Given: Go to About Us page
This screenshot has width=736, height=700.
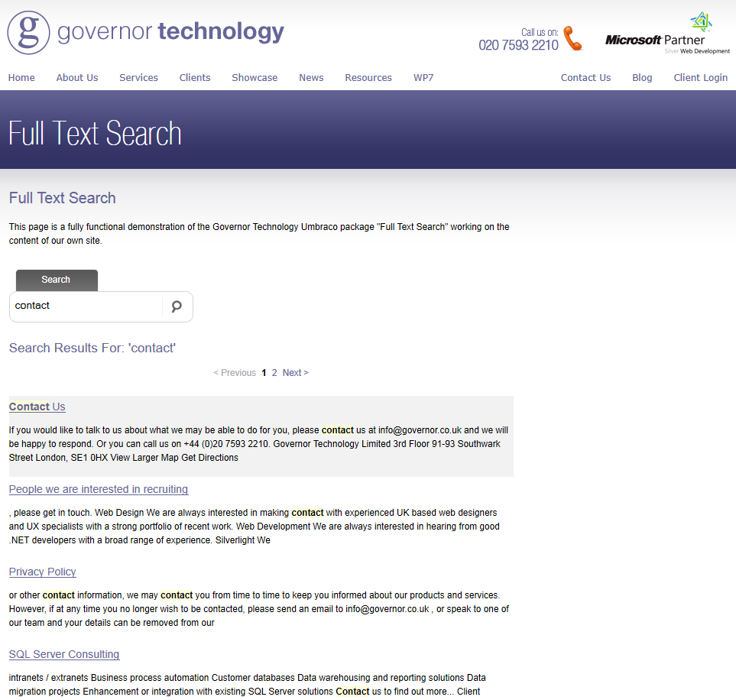Looking at the screenshot, I should (x=77, y=77).
